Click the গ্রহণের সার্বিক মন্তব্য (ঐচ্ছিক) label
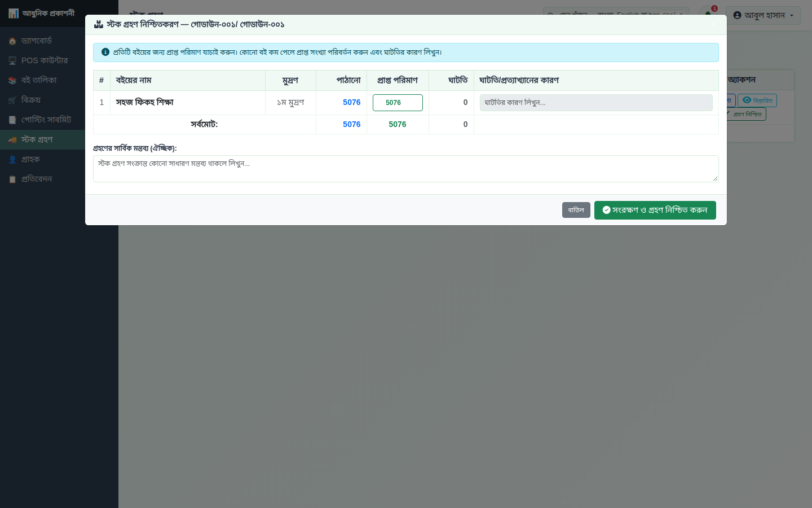The image size is (812, 508). (x=135, y=148)
